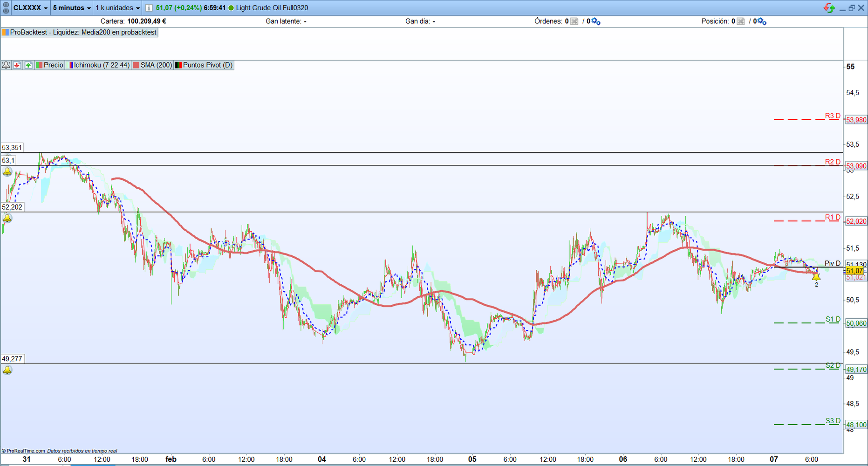
Task: Open the Ichimoku (7 22 44) indicator settings
Action: [99, 65]
